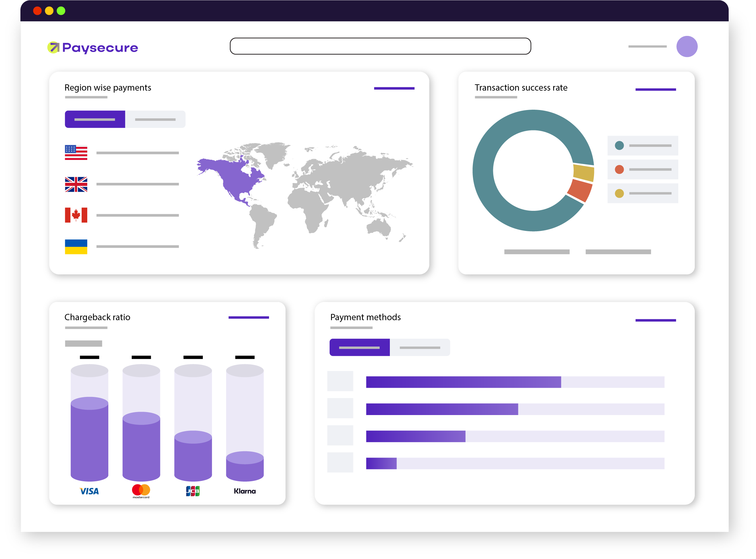Viewport: 756px width, 559px height.
Task: Click inside the top search field
Action: [x=380, y=46]
